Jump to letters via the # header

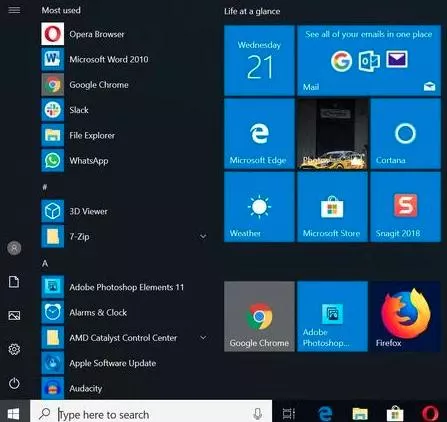(x=45, y=187)
